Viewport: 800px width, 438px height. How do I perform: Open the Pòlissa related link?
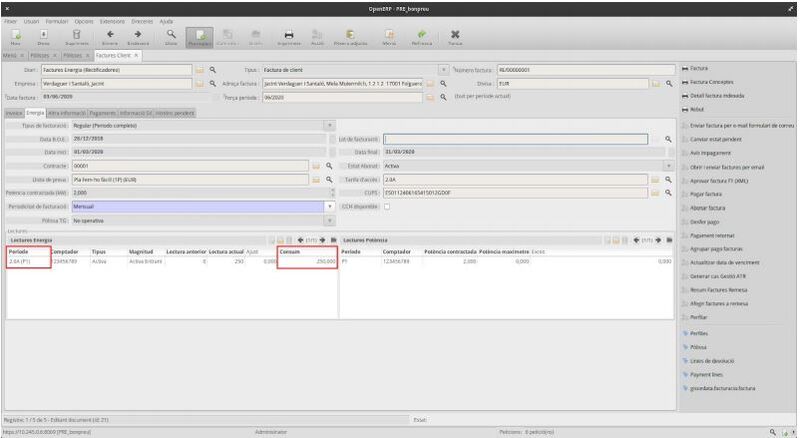pyautogui.click(x=700, y=345)
